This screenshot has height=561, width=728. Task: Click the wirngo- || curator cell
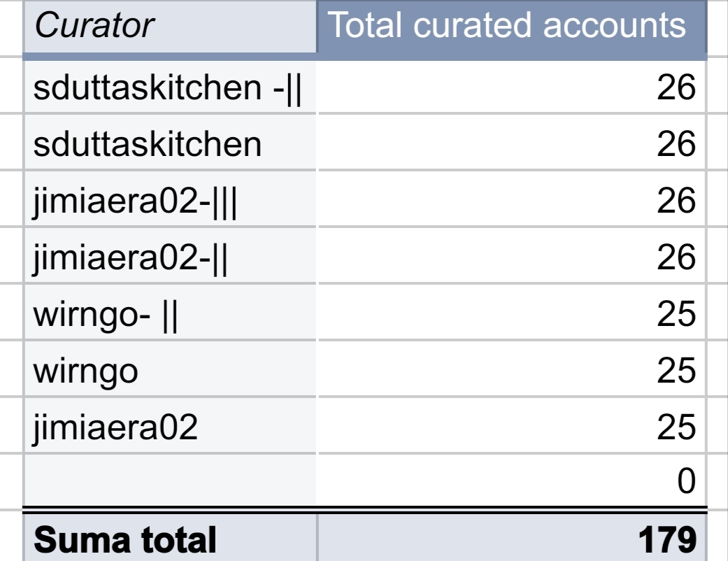point(170,313)
